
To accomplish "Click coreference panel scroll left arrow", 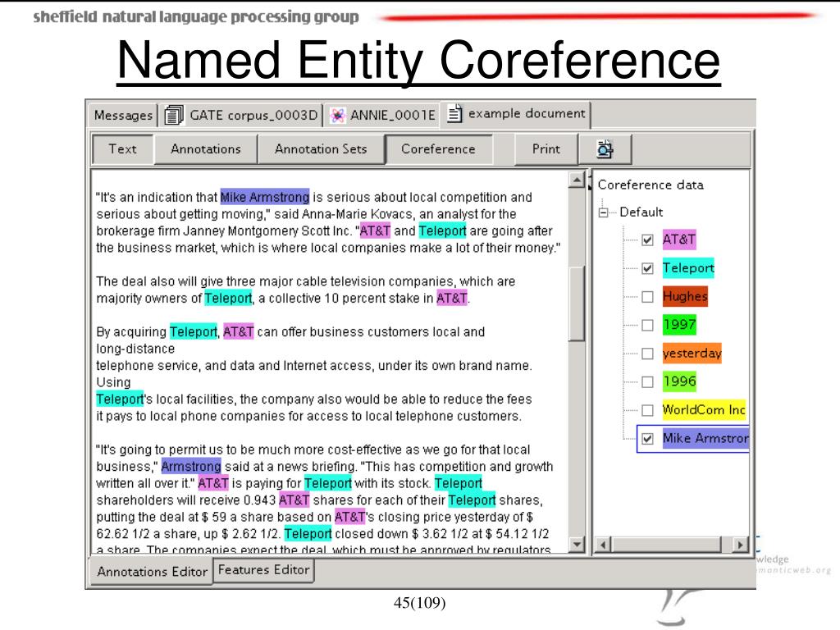I will 603,546.
